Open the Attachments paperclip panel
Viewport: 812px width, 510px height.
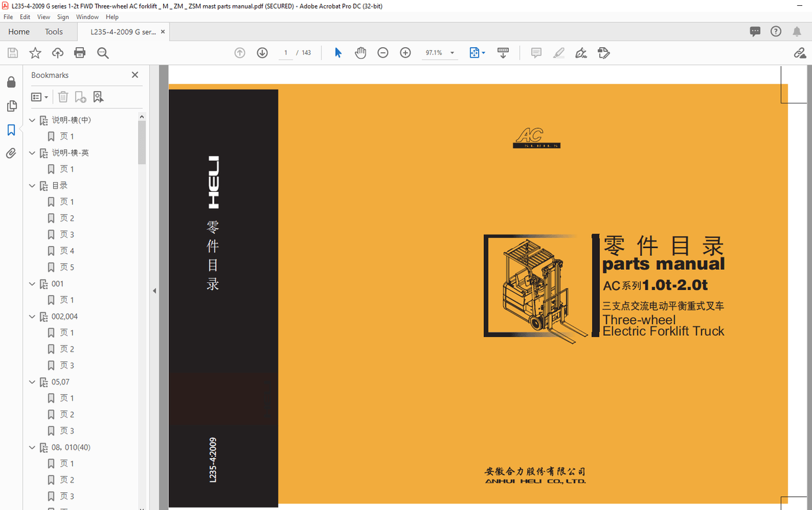[x=11, y=154]
